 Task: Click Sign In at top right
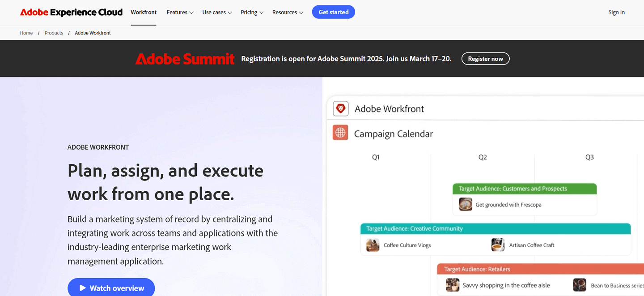point(616,12)
